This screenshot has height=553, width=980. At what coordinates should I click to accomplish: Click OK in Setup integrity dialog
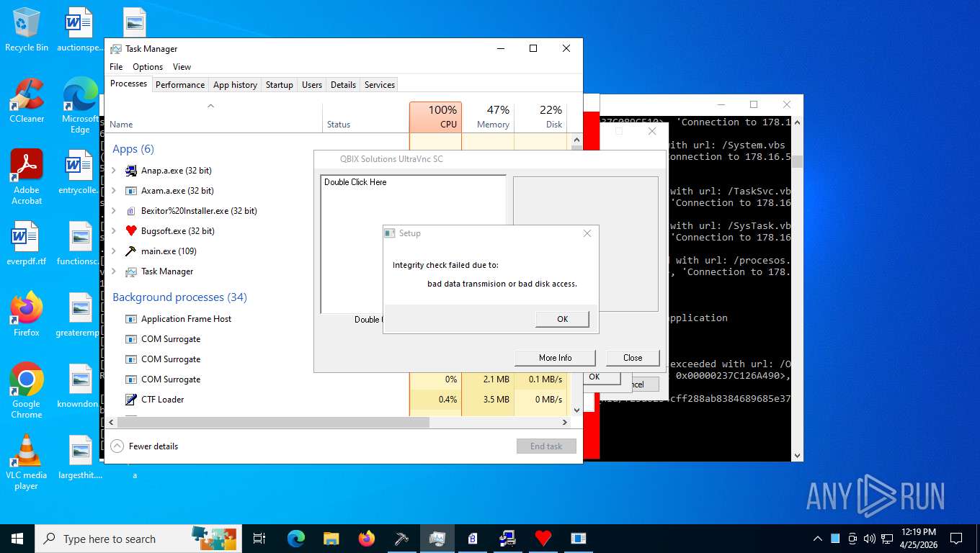[x=563, y=319]
